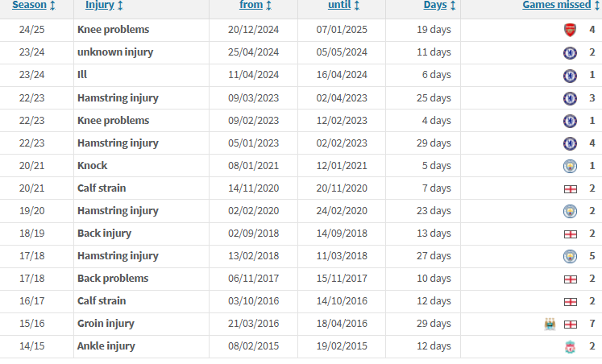Click the Manchester City crest in the 17/18 Hamstring row
Screen dimensions: 602x364
pos(570,256)
